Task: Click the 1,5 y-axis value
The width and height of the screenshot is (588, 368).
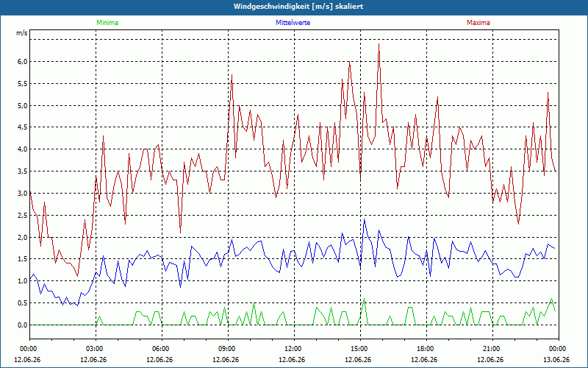Action: tap(22, 259)
